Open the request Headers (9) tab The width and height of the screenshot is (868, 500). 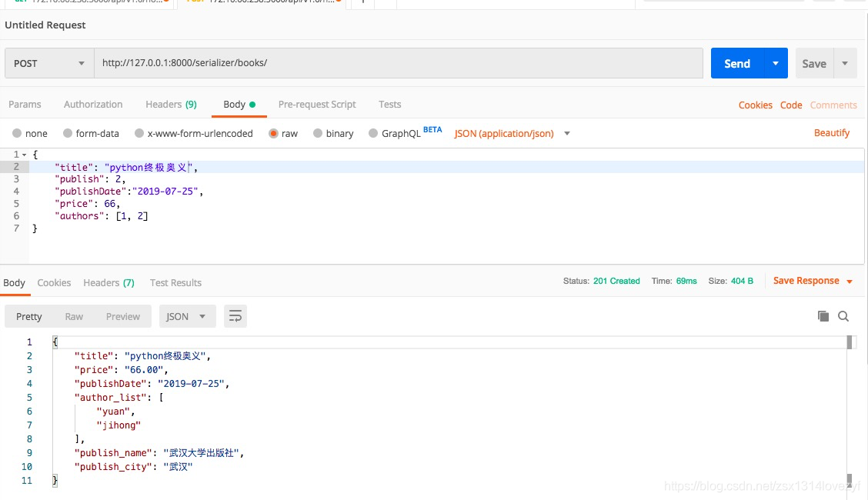171,105
